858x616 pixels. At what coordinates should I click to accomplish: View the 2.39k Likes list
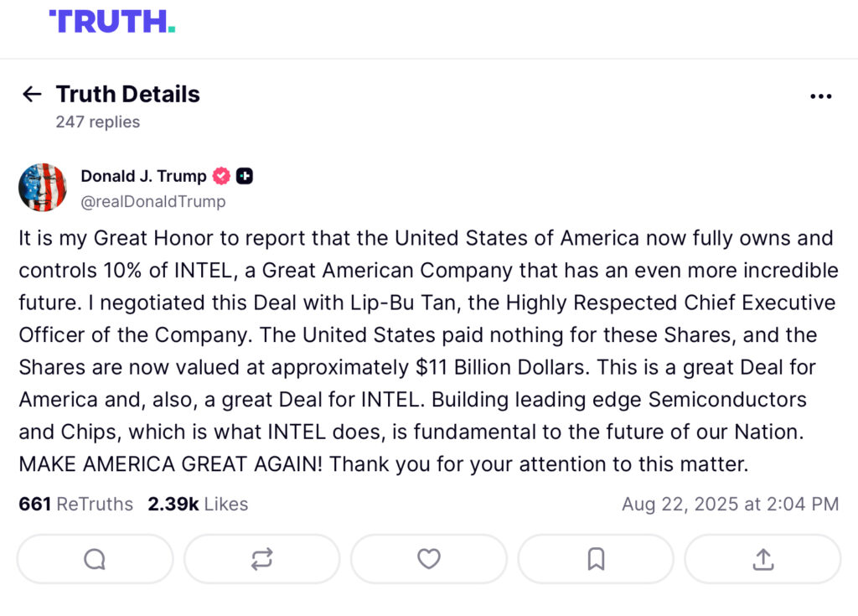coord(198,504)
